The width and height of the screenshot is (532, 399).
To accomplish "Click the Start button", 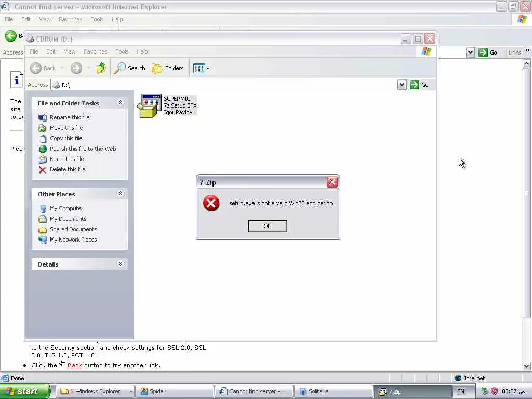I will (25, 391).
